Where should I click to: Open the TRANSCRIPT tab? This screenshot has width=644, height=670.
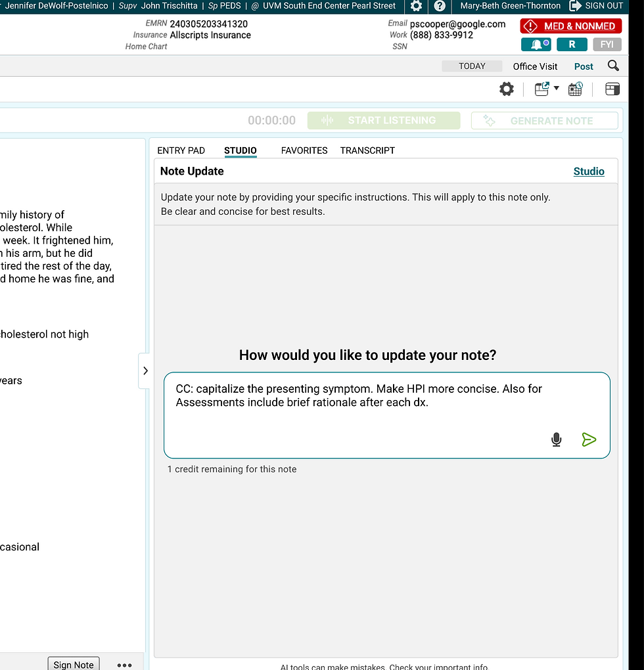coord(367,150)
